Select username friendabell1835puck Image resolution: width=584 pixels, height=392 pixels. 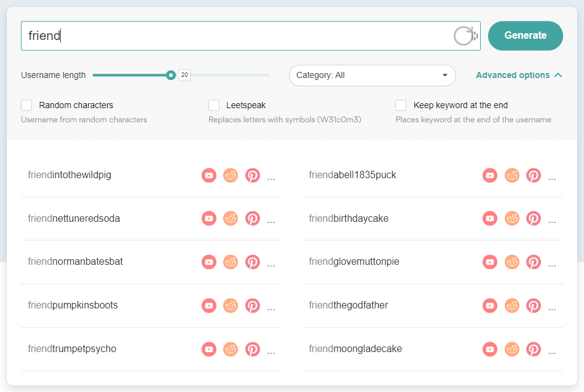tap(352, 174)
